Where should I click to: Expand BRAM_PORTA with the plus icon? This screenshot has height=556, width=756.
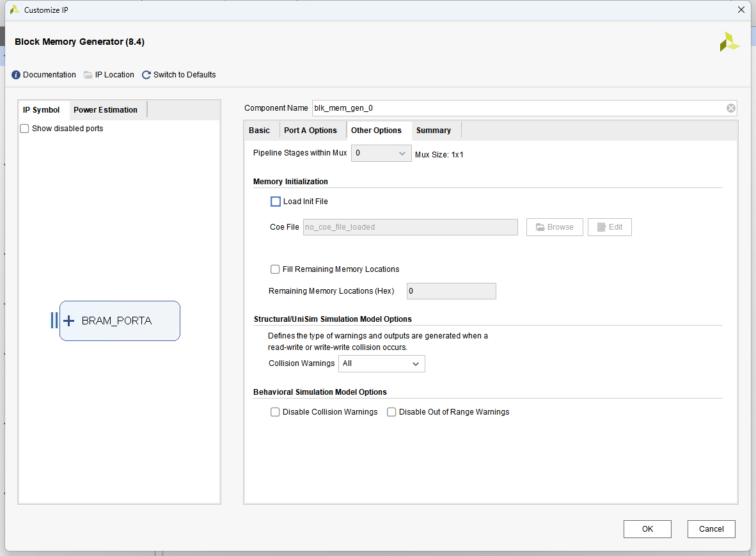pos(69,321)
